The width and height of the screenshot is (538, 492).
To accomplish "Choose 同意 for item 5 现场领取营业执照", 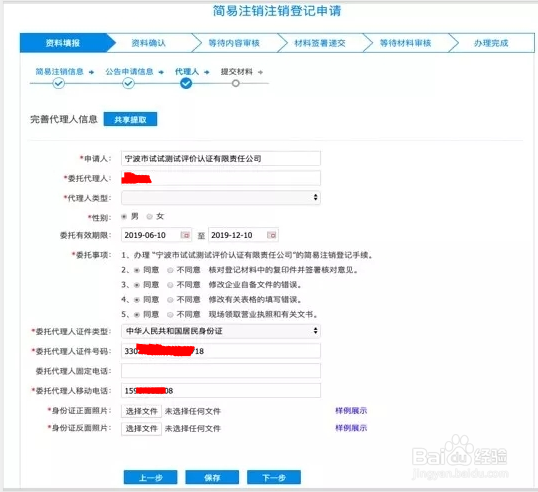I will (x=137, y=315).
